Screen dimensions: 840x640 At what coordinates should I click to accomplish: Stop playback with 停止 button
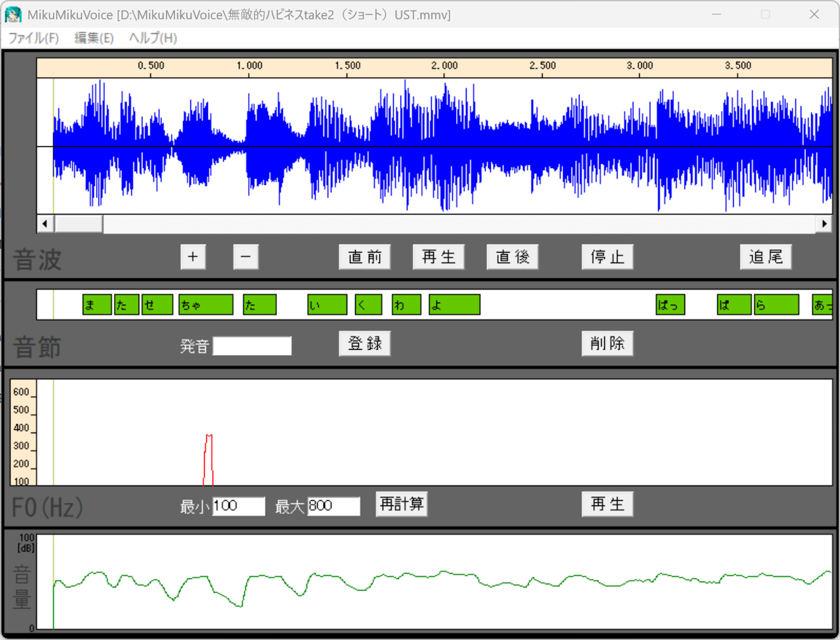(x=608, y=257)
